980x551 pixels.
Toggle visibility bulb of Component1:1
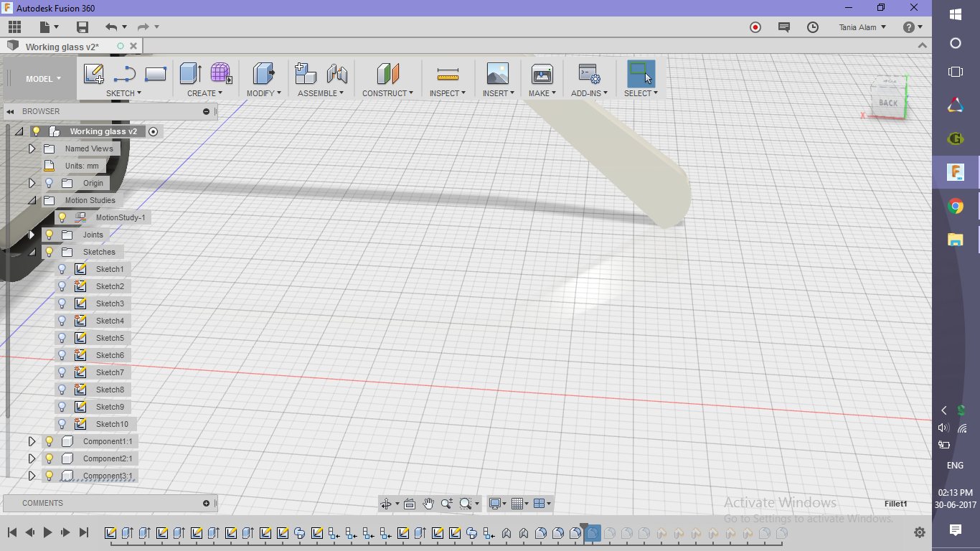49,441
